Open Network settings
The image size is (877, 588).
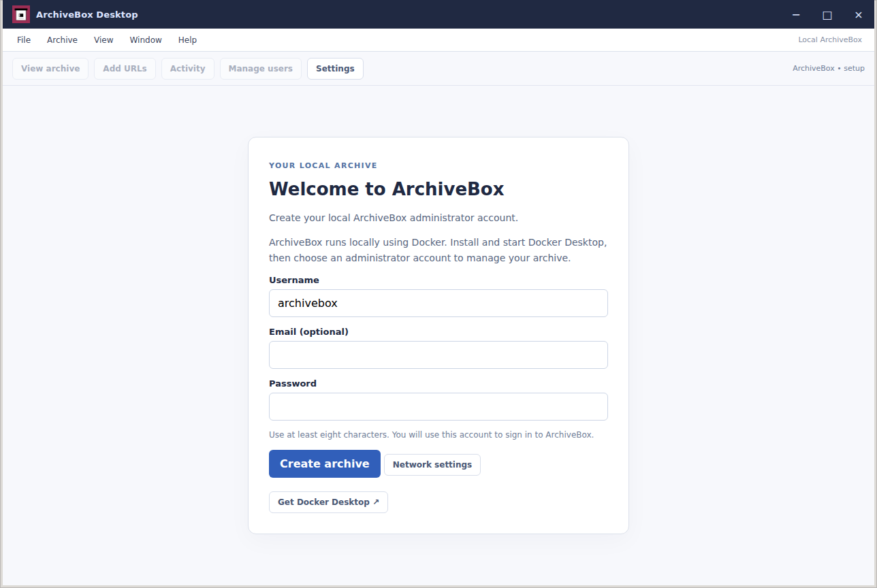click(x=432, y=465)
